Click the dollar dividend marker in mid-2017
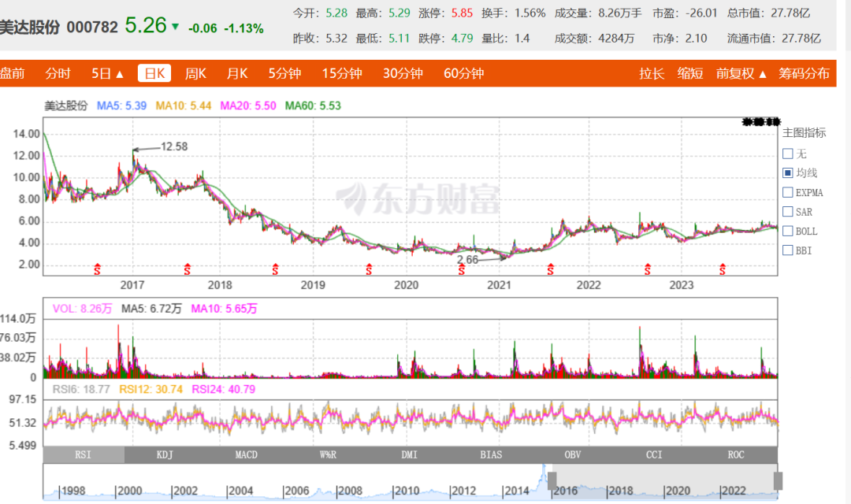The height and width of the screenshot is (504, 851). point(188,269)
